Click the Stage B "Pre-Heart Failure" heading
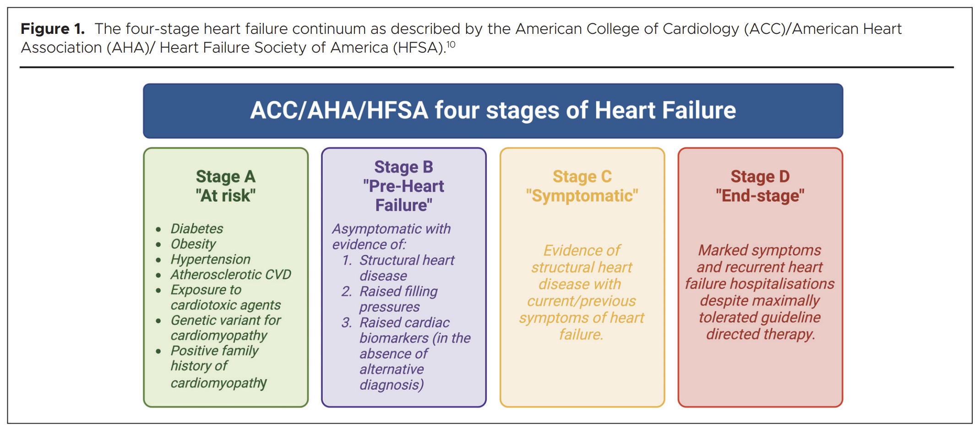This screenshot has height=430, width=980. coord(403,186)
